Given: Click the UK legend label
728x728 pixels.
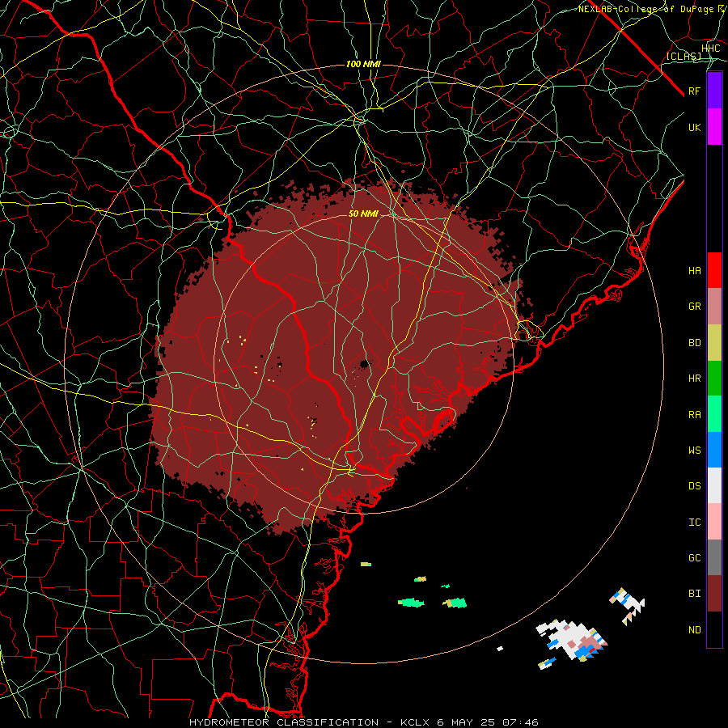Looking at the screenshot, I should [x=694, y=127].
